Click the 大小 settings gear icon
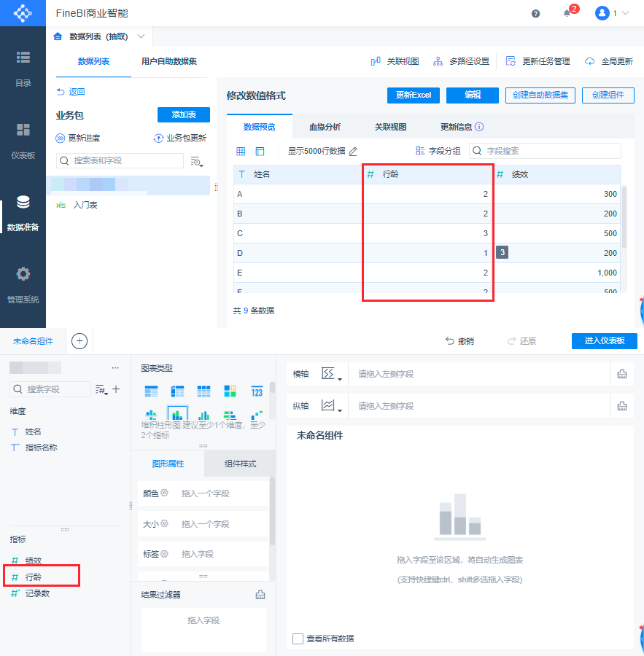 165,523
